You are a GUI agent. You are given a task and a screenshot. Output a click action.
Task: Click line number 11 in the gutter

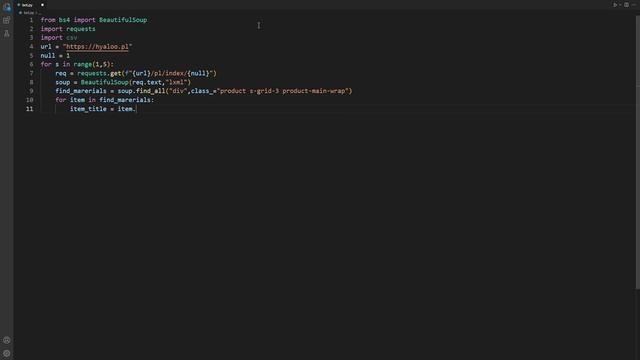point(30,109)
